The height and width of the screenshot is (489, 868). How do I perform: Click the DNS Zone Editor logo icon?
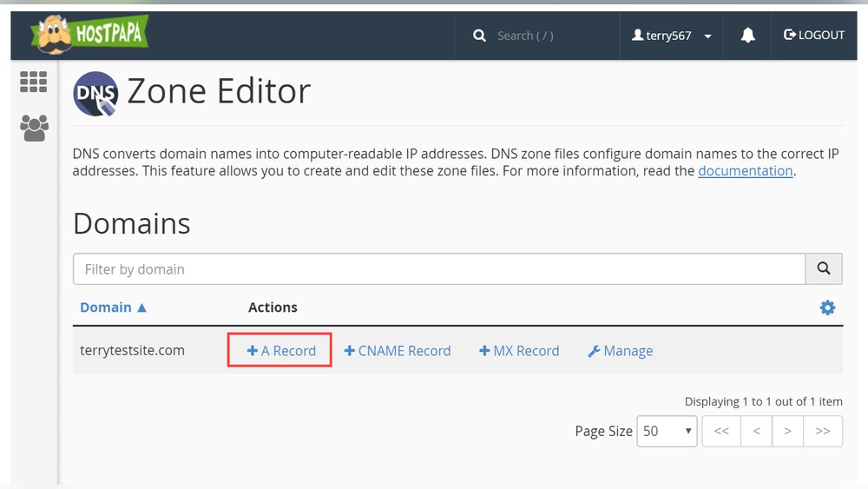95,94
